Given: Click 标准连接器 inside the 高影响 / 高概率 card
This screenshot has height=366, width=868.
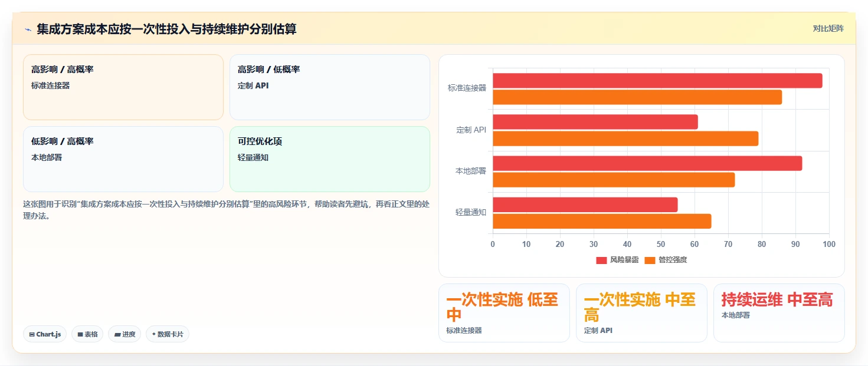Looking at the screenshot, I should (x=51, y=85).
